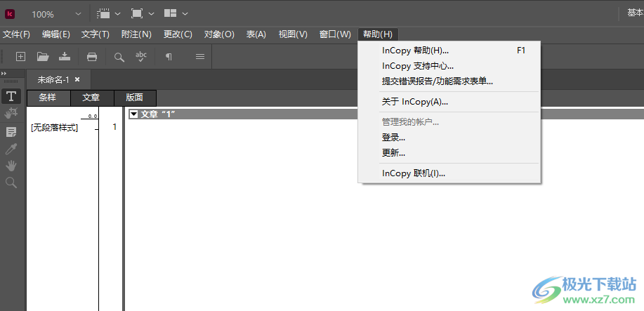Choose InCopy 帮助(H)... menu item

[x=449, y=51]
